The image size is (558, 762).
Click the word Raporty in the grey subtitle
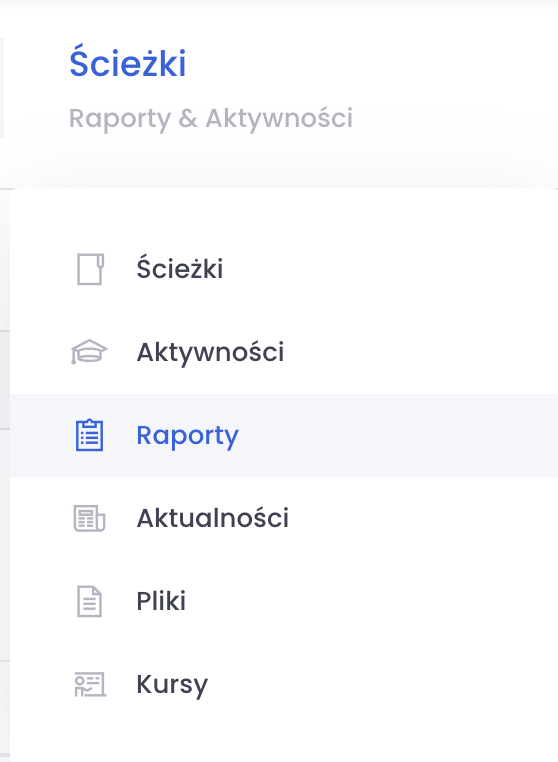tap(120, 119)
